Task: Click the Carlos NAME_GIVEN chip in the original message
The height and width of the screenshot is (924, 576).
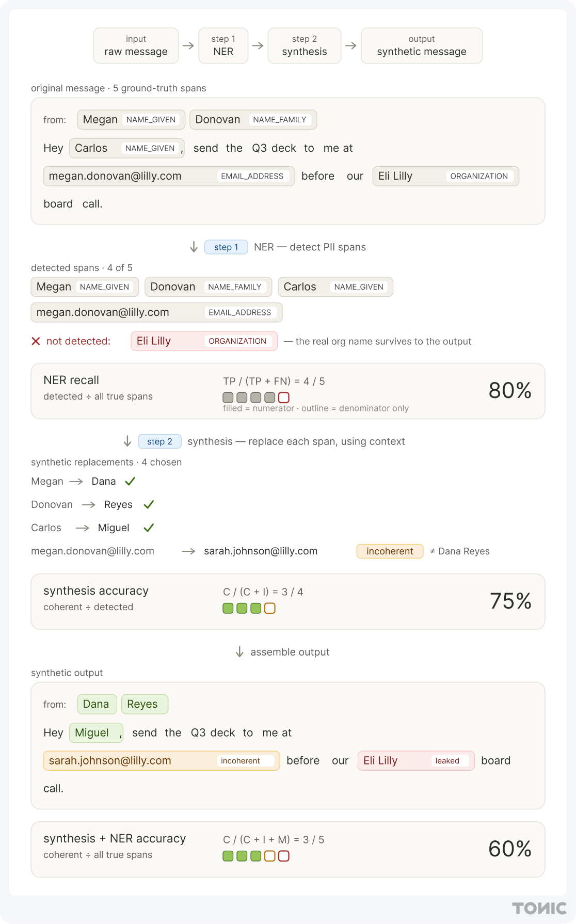Action: (x=126, y=148)
